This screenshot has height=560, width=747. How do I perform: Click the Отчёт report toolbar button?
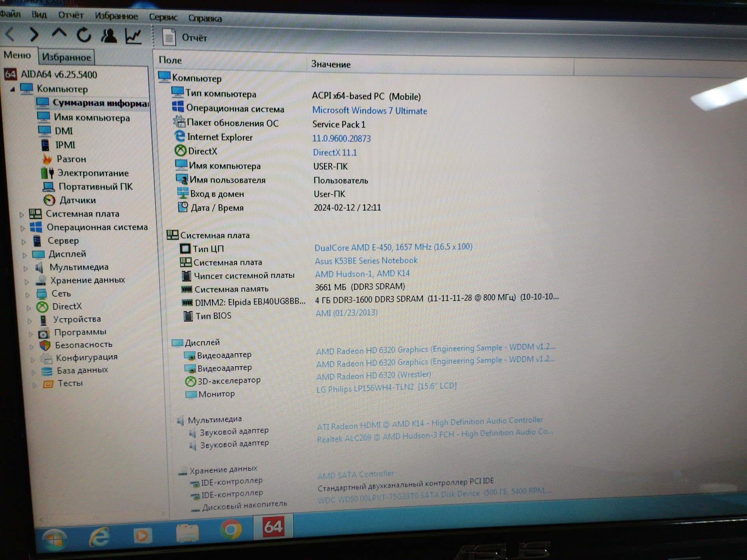coord(185,38)
